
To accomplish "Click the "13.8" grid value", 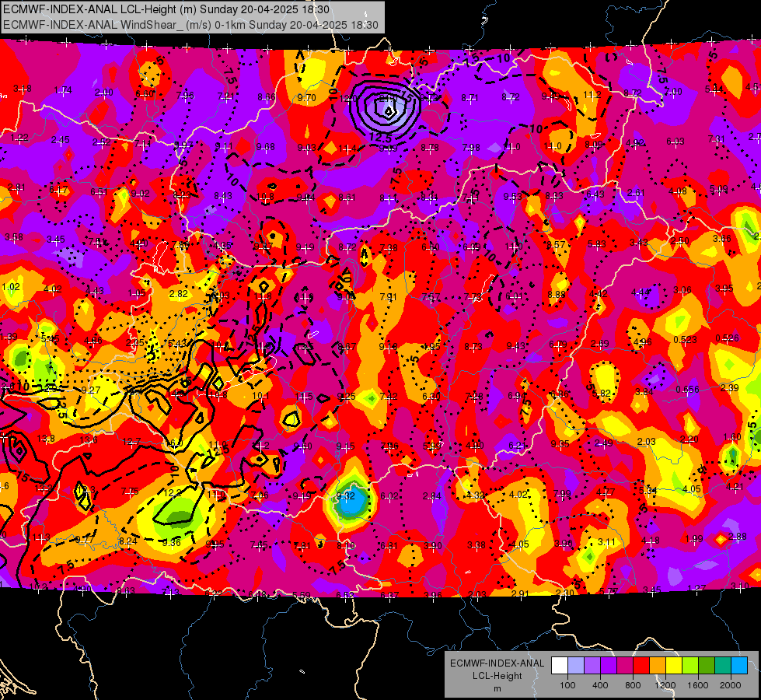I will coord(46,439).
